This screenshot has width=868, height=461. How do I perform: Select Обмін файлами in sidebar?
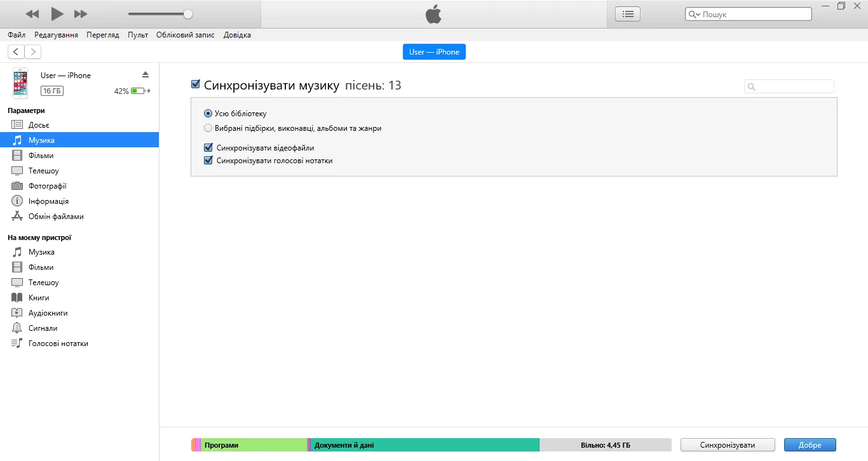(55, 217)
